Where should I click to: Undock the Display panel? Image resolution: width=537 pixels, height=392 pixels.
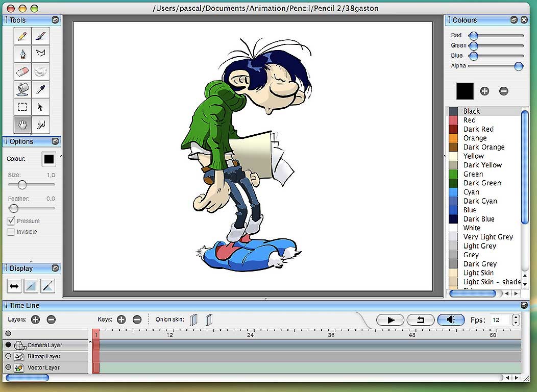[x=55, y=268]
